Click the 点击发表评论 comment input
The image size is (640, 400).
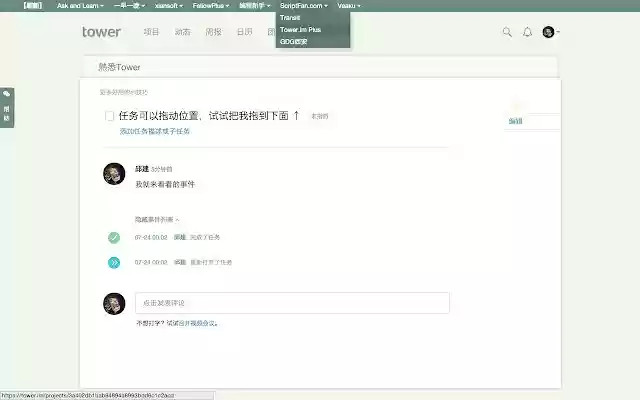pyautogui.click(x=292, y=303)
